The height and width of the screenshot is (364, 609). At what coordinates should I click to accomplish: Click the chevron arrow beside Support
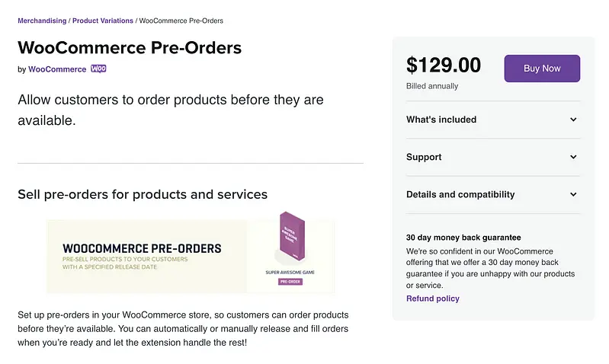tap(573, 157)
